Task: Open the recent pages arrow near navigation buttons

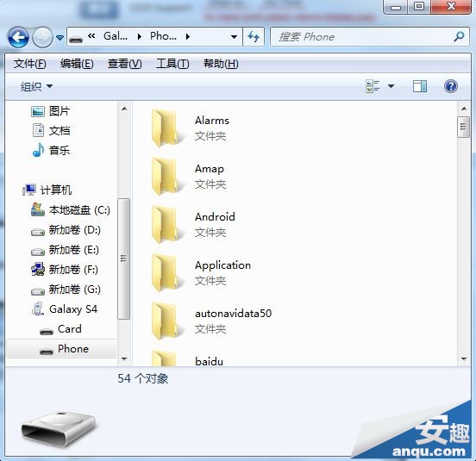Action: pos(60,38)
